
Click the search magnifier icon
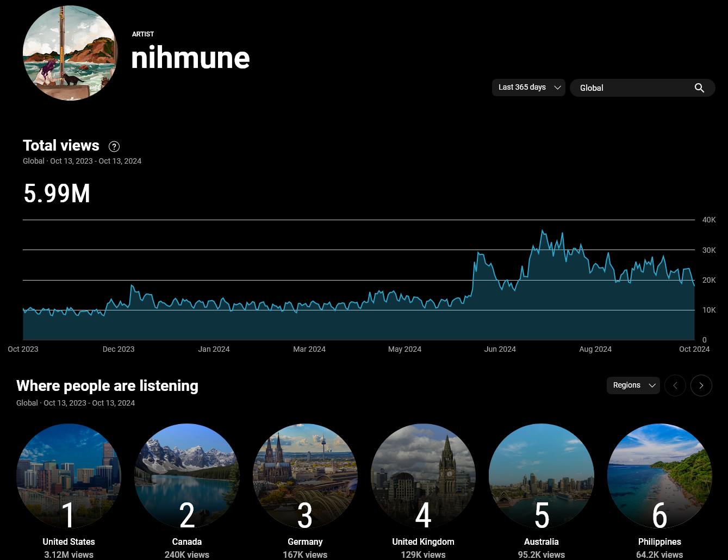pyautogui.click(x=699, y=88)
